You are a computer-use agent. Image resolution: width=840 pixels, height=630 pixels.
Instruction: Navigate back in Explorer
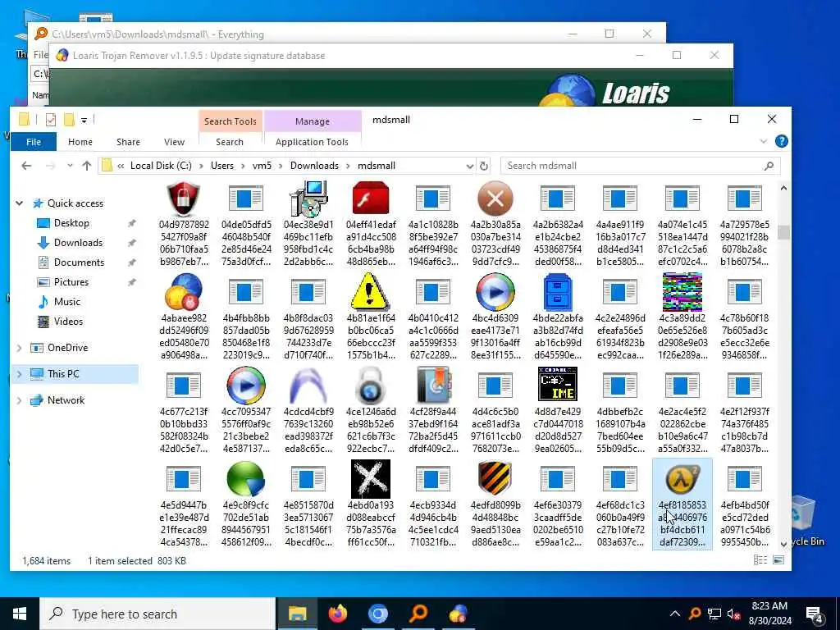coord(26,166)
